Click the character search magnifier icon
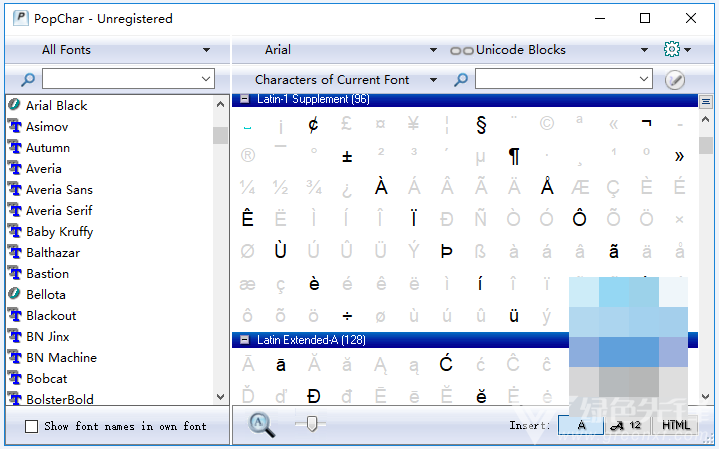719x449 pixels. [x=461, y=80]
